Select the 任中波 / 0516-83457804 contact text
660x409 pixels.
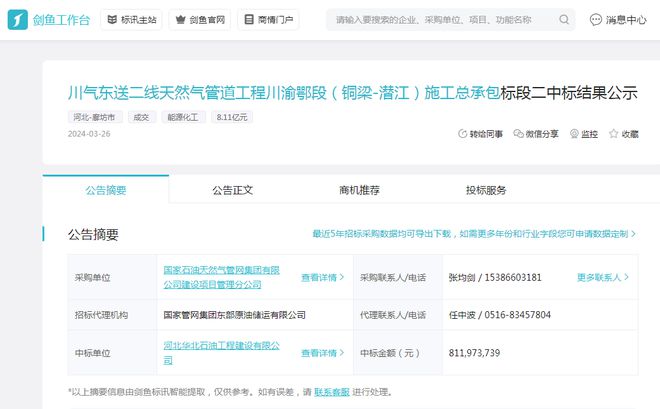pos(500,315)
